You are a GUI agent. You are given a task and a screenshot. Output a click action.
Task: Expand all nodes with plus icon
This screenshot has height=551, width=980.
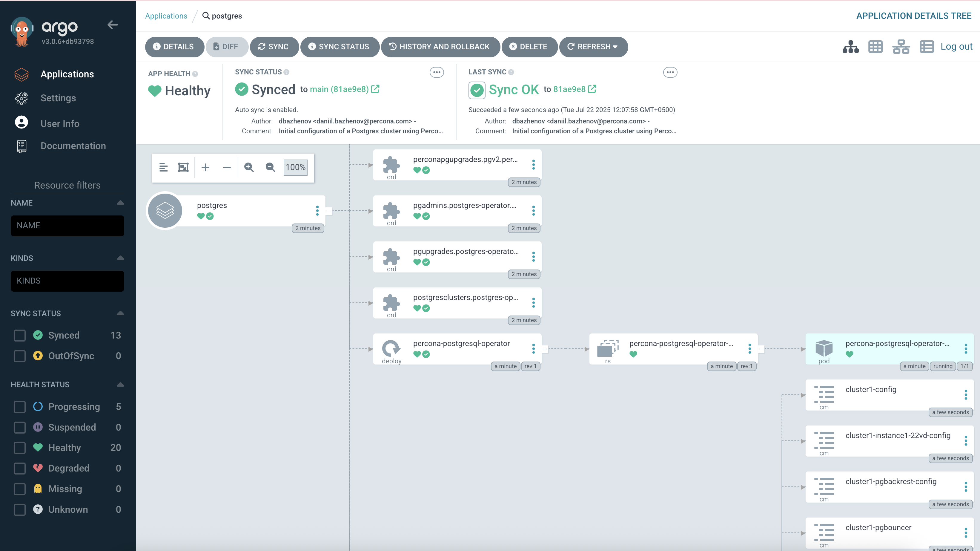point(205,167)
